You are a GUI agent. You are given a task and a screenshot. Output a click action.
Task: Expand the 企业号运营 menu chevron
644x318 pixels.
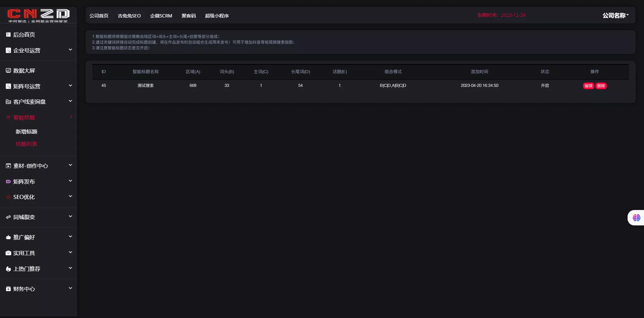pyautogui.click(x=70, y=50)
